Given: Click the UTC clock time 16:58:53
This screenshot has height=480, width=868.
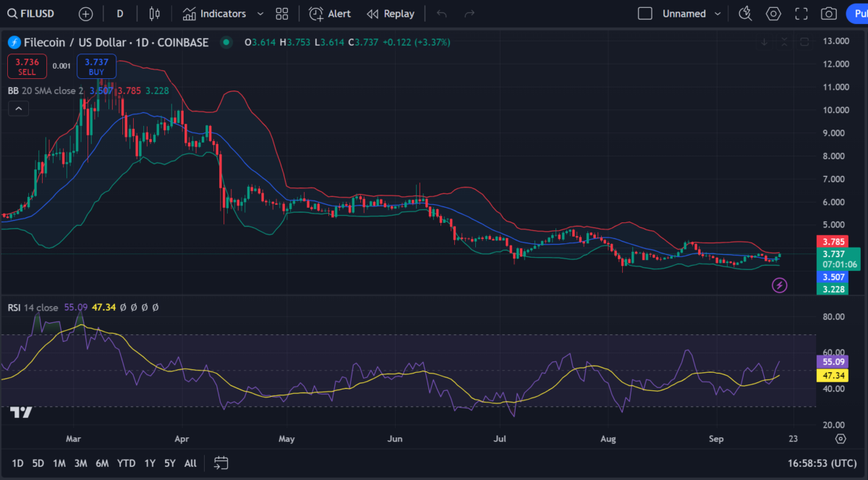Looking at the screenshot, I should 822,463.
